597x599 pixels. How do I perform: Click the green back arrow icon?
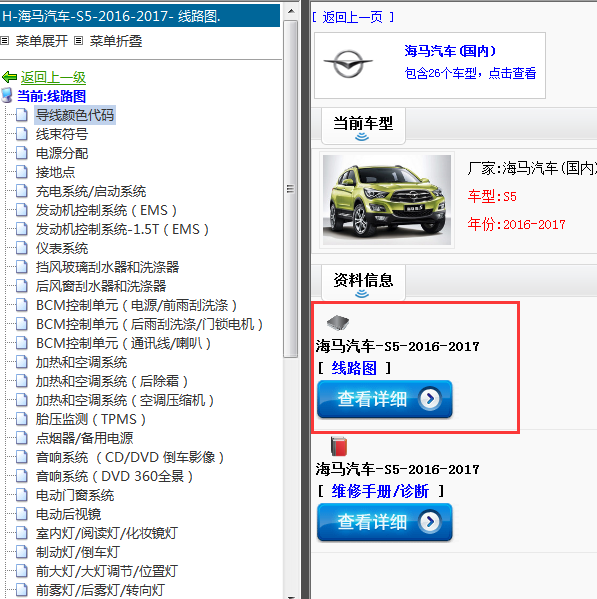click(x=10, y=77)
